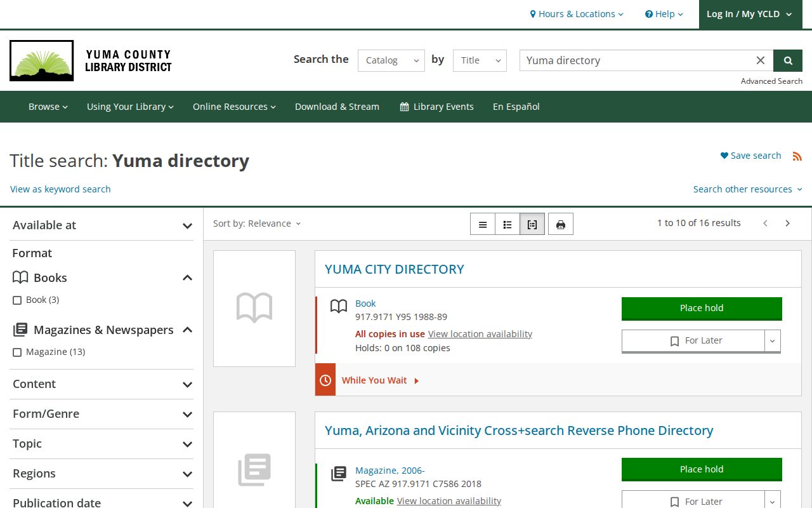Expand the Form/Genre filter
The height and width of the screenshot is (508, 812).
(101, 414)
